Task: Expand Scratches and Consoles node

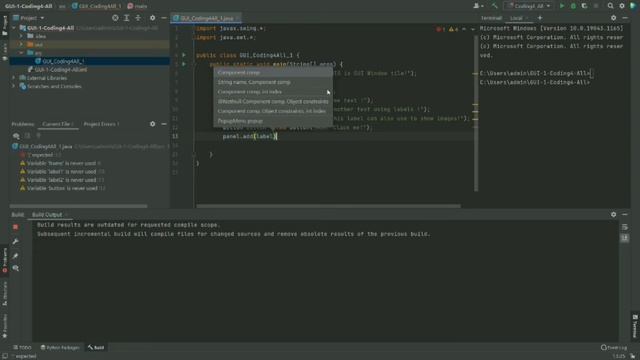Action: 14,86
